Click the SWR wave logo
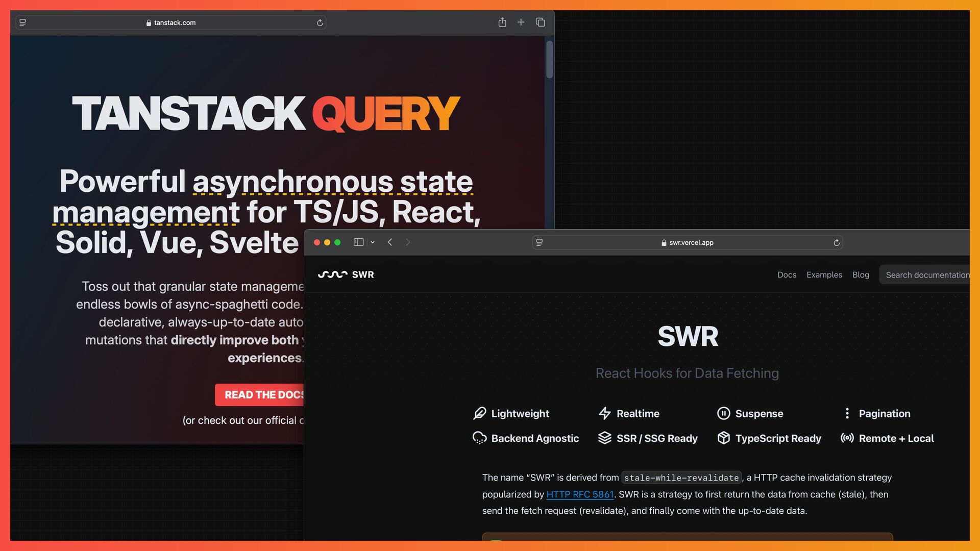Image resolution: width=980 pixels, height=551 pixels. 332,274
